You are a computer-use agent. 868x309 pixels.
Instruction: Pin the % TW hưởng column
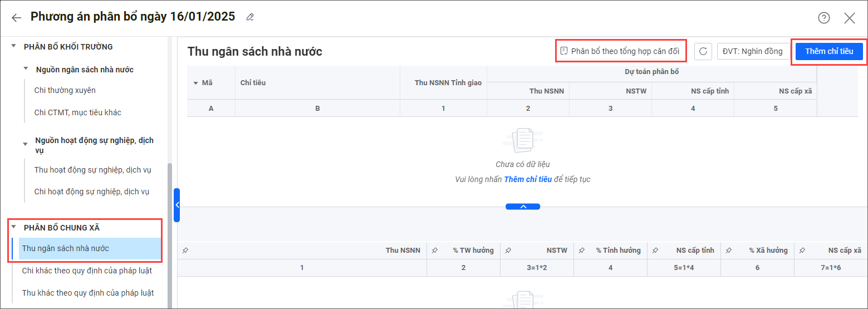434,251
